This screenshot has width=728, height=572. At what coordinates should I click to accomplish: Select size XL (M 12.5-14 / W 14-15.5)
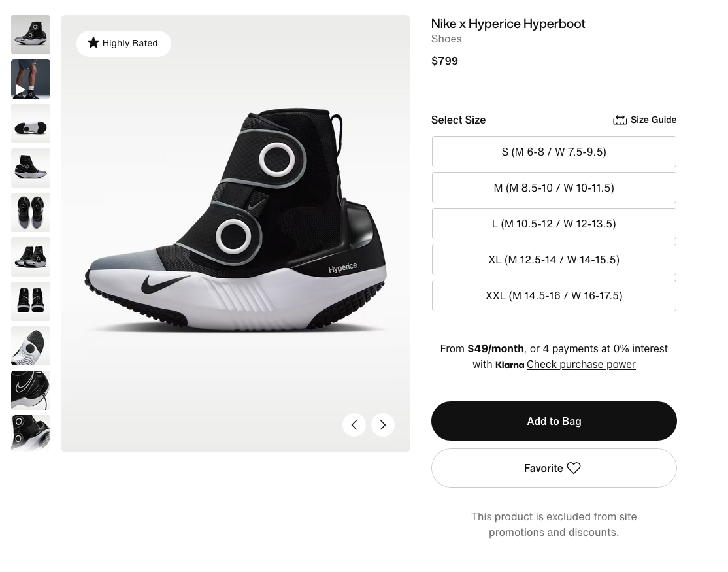pos(554,260)
